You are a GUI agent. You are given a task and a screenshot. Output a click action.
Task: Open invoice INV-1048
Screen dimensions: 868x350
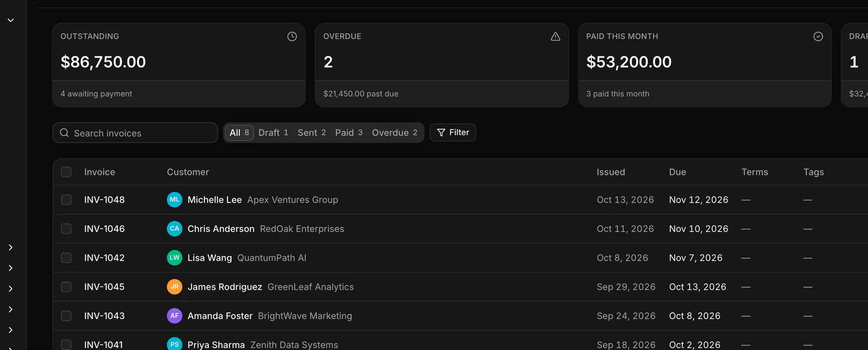[x=104, y=200]
